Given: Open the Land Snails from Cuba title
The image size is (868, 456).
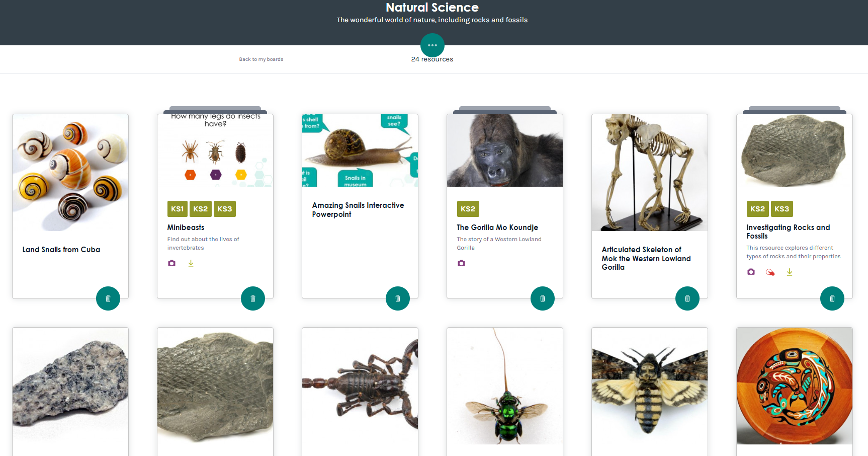Looking at the screenshot, I should pos(61,250).
